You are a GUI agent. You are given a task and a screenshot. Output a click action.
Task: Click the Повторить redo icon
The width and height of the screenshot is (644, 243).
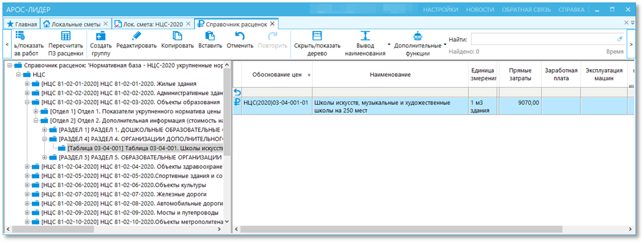point(272,36)
